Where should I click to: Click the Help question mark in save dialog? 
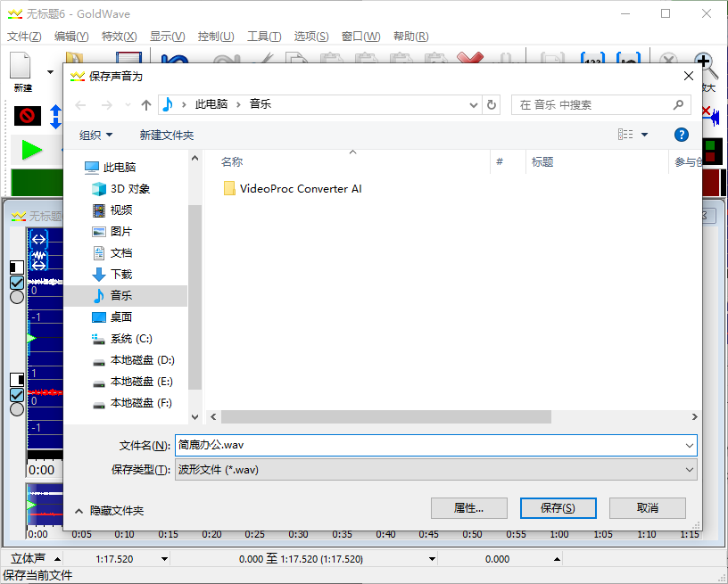pos(681,134)
